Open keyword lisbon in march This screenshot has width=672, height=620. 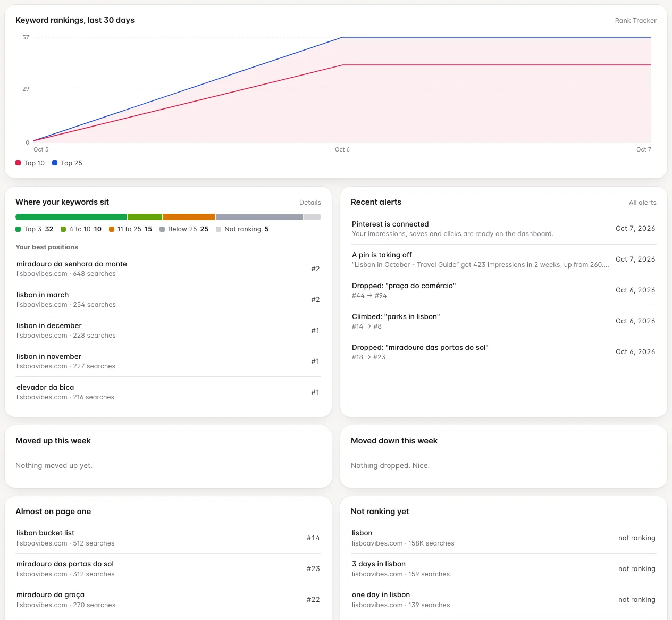[x=168, y=299]
